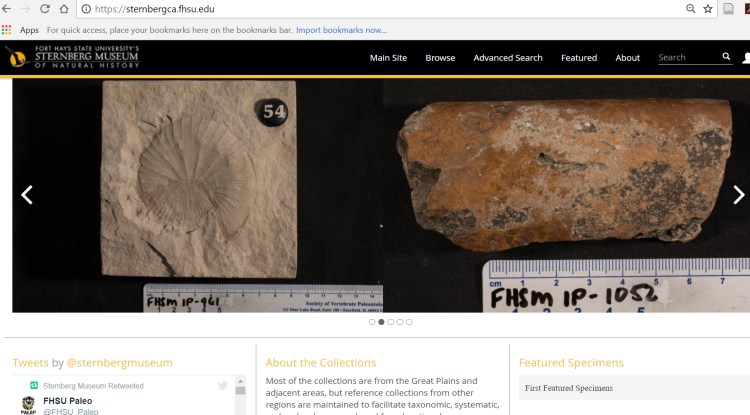
Task: Click the @FHSU_Paleo handle
Action: point(70,411)
